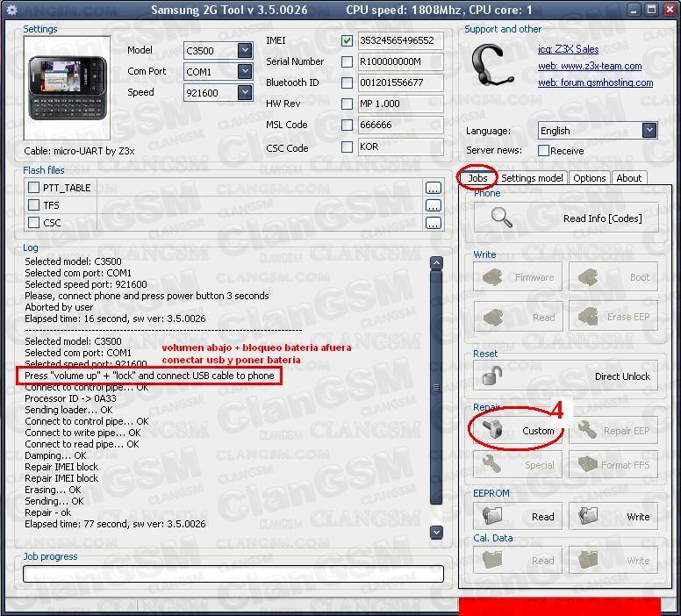The image size is (681, 616).
Task: Expand the Com Port dropdown
Action: pyautogui.click(x=245, y=72)
